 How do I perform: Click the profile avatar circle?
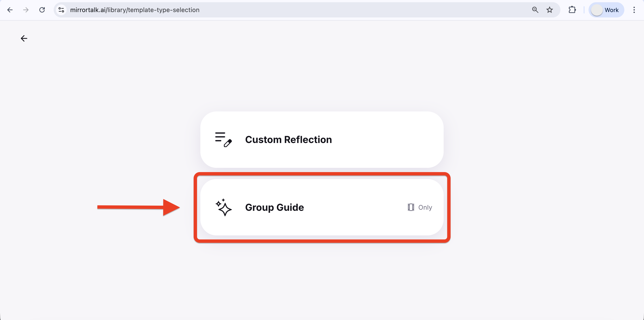(597, 10)
